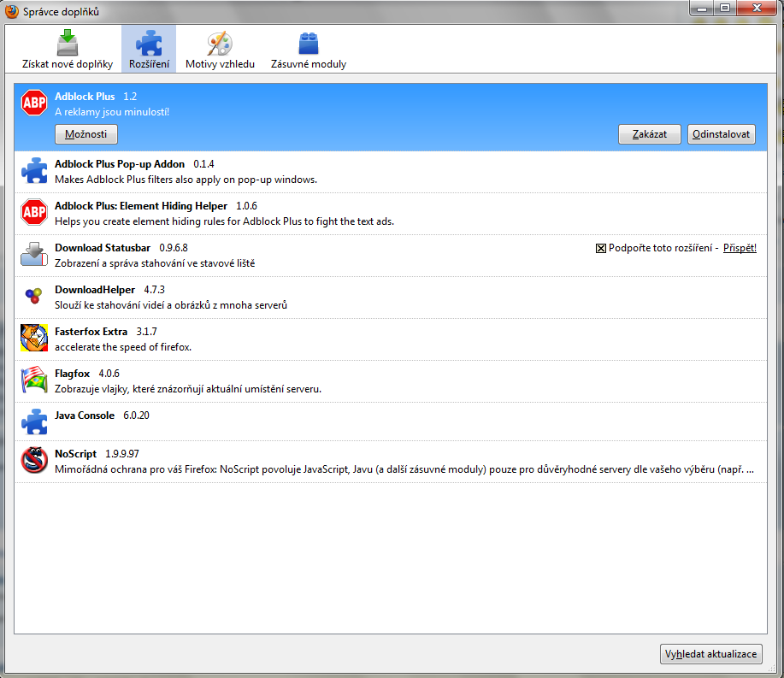The height and width of the screenshot is (678, 784).
Task: Click NoScript description starting 'Mimořádná ochrana'
Action: pyautogui.click(x=404, y=469)
